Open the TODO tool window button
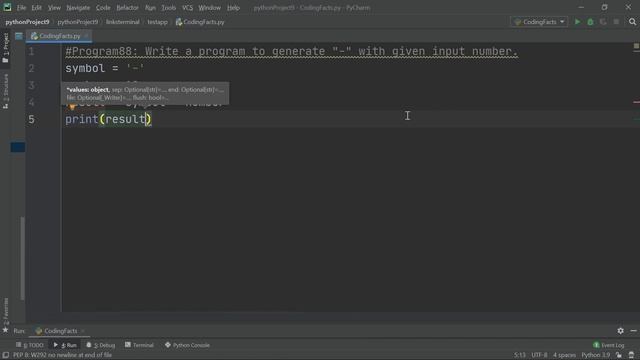Viewport: 640px width, 360px height. 29,345
